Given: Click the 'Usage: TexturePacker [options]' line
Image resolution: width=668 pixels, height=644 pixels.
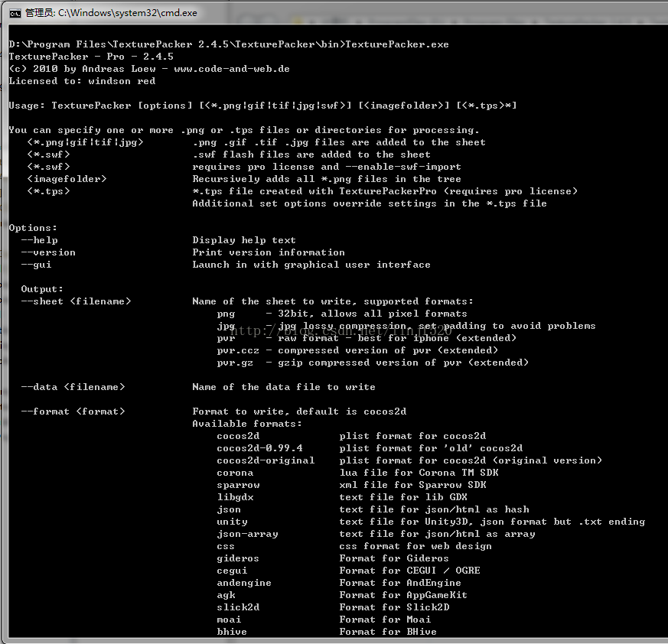Looking at the screenshot, I should click(x=263, y=106).
